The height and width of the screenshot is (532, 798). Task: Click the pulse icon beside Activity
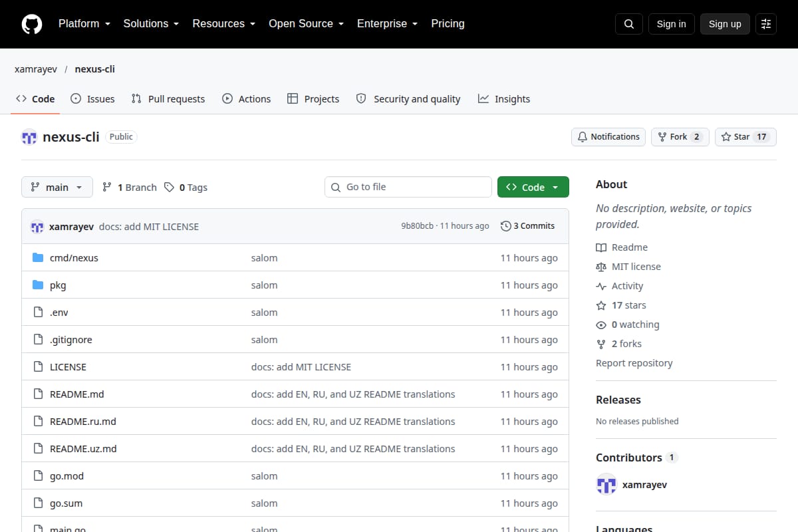coord(601,286)
